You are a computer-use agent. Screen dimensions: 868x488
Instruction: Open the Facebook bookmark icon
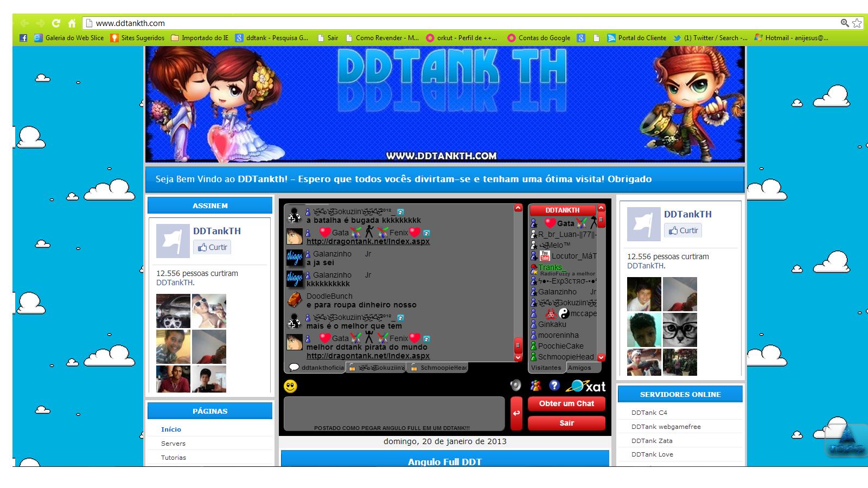click(23, 38)
